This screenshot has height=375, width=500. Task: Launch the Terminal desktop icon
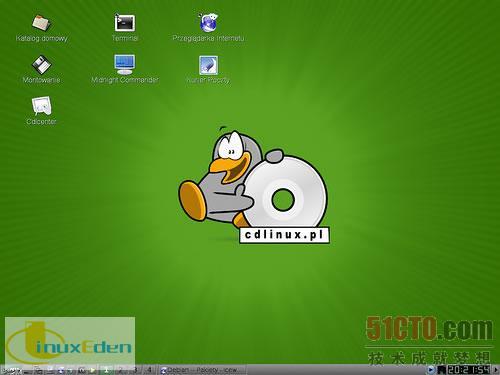(x=125, y=23)
